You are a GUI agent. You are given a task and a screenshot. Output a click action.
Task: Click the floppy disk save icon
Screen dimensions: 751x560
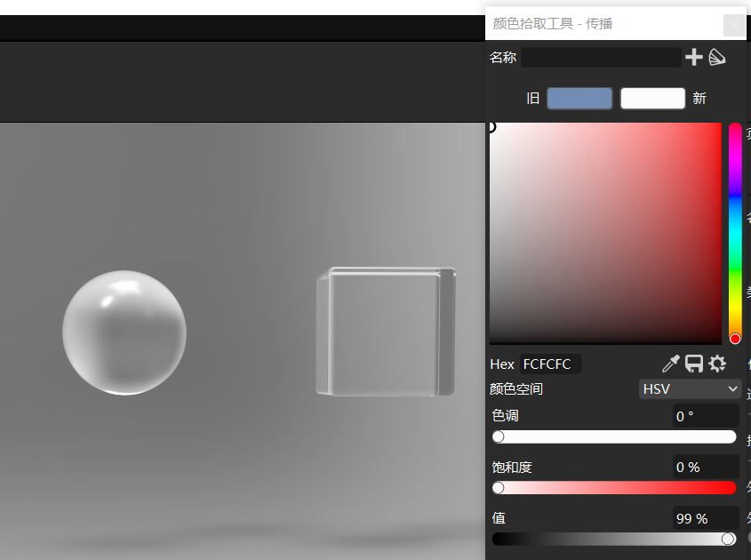coord(694,364)
